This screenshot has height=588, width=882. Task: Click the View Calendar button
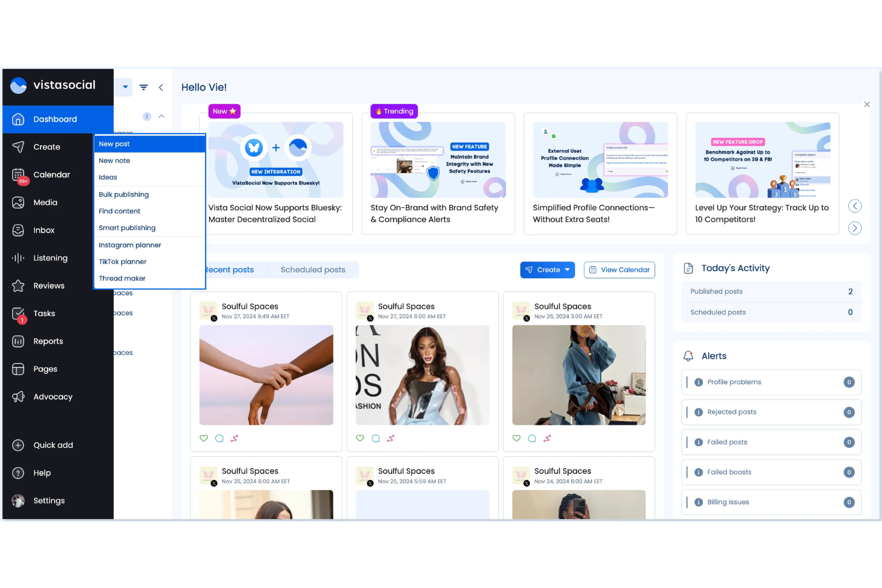(619, 269)
